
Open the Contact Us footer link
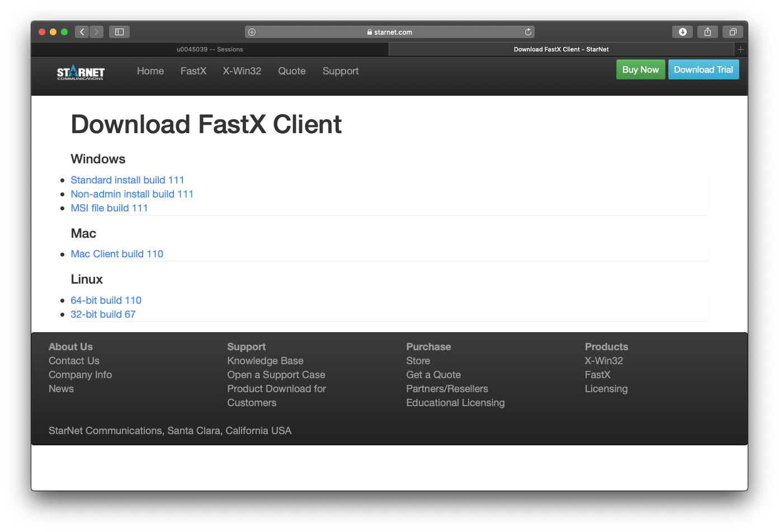(74, 361)
